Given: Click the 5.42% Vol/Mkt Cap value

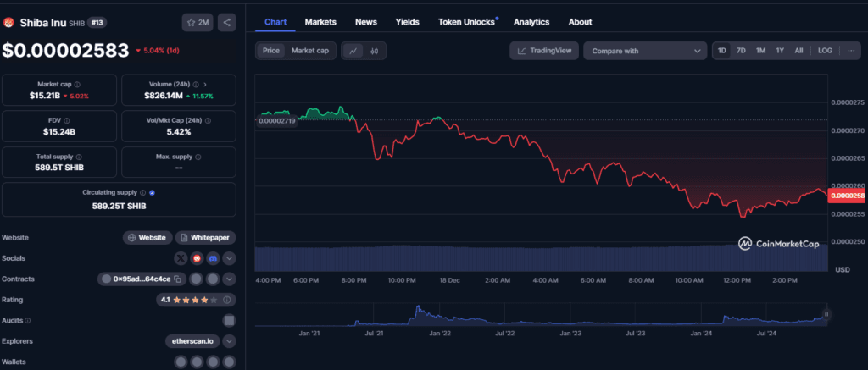Looking at the screenshot, I should tap(179, 131).
